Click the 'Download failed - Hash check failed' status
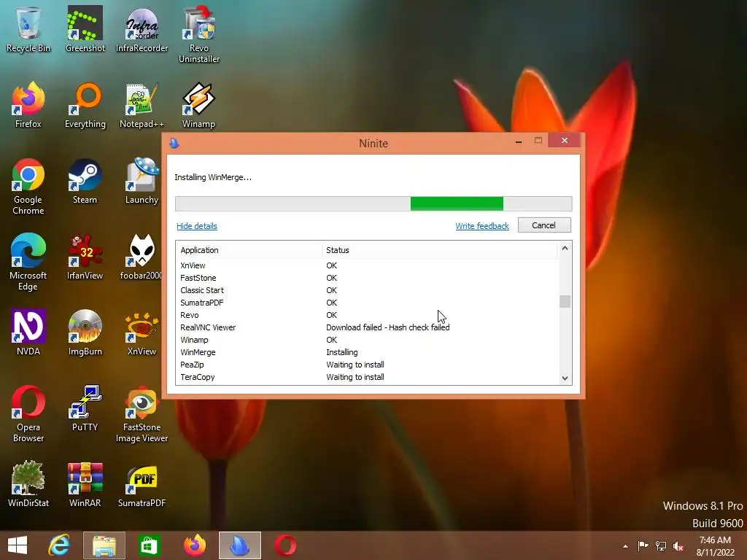 (x=388, y=327)
